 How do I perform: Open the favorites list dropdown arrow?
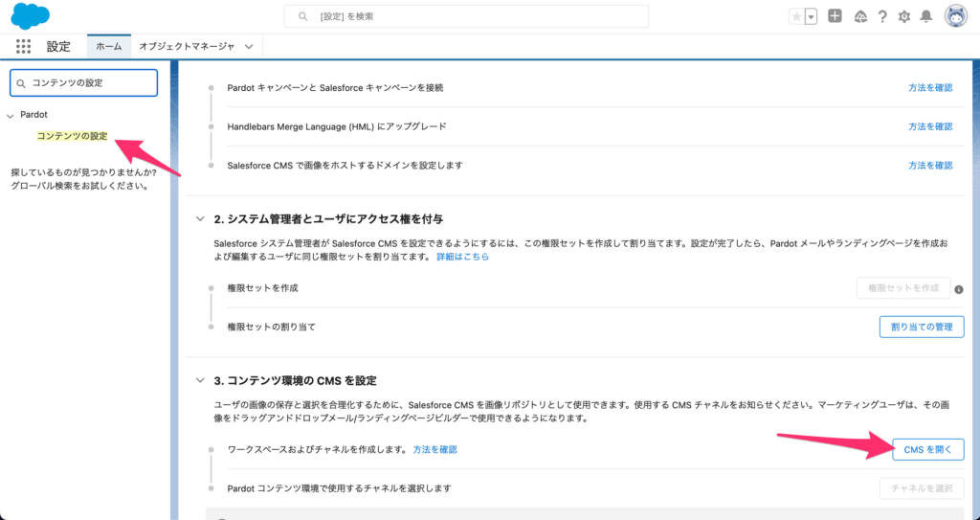pyautogui.click(x=812, y=17)
